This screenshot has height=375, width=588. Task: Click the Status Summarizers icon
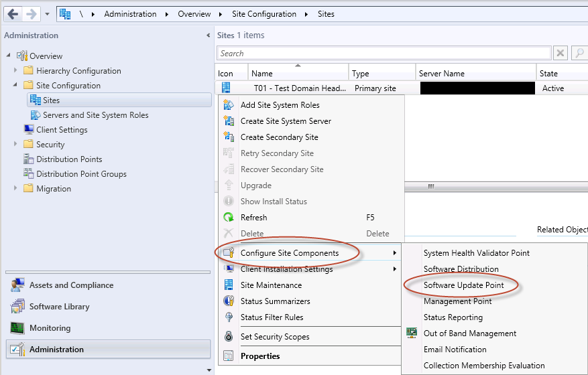pos(229,301)
